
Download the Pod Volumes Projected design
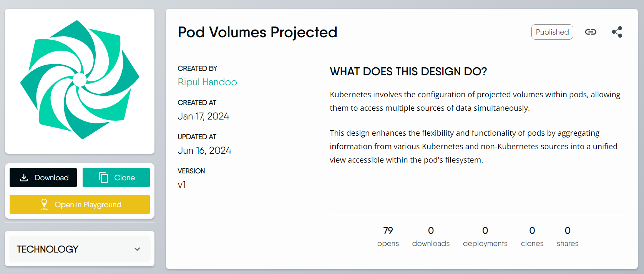tap(43, 177)
